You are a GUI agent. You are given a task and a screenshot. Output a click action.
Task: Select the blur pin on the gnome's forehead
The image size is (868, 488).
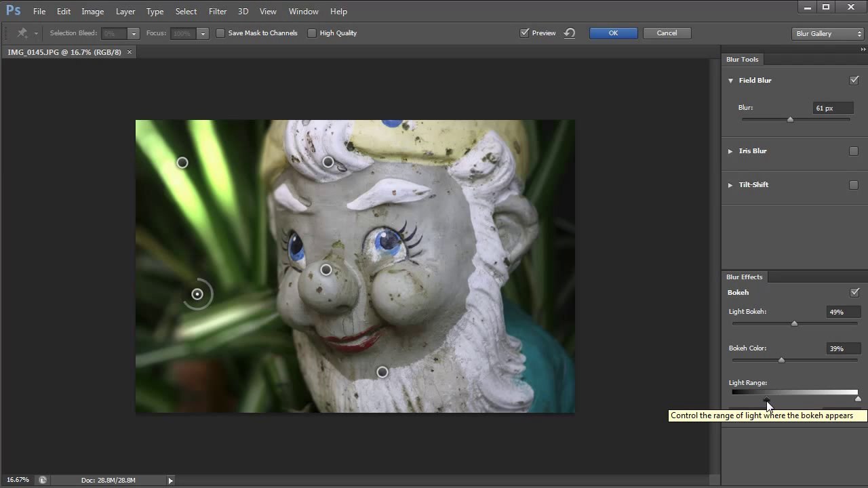click(328, 162)
